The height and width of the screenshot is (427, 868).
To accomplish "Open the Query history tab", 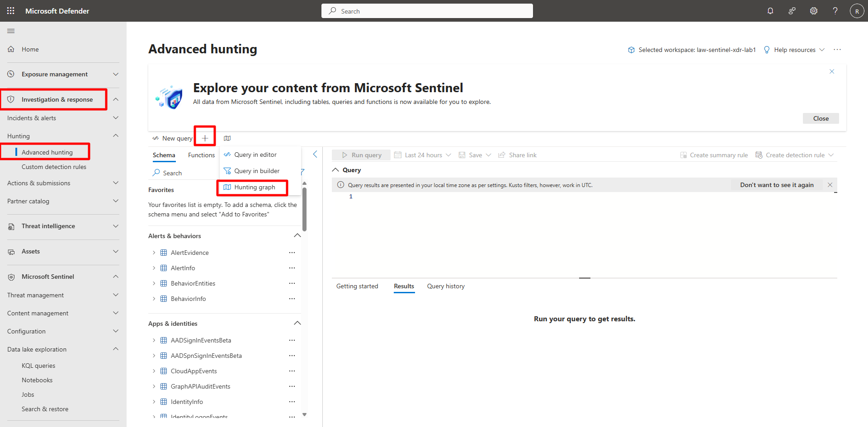I will click(x=446, y=286).
